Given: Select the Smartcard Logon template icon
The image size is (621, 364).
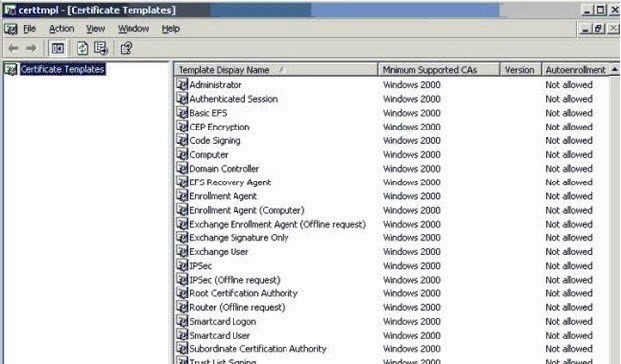Looking at the screenshot, I should click(182, 321).
